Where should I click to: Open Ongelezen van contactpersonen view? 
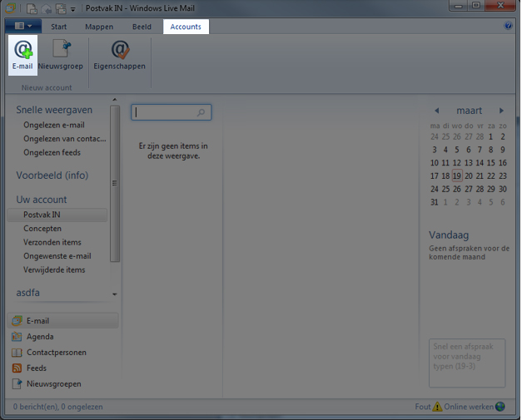click(x=65, y=139)
